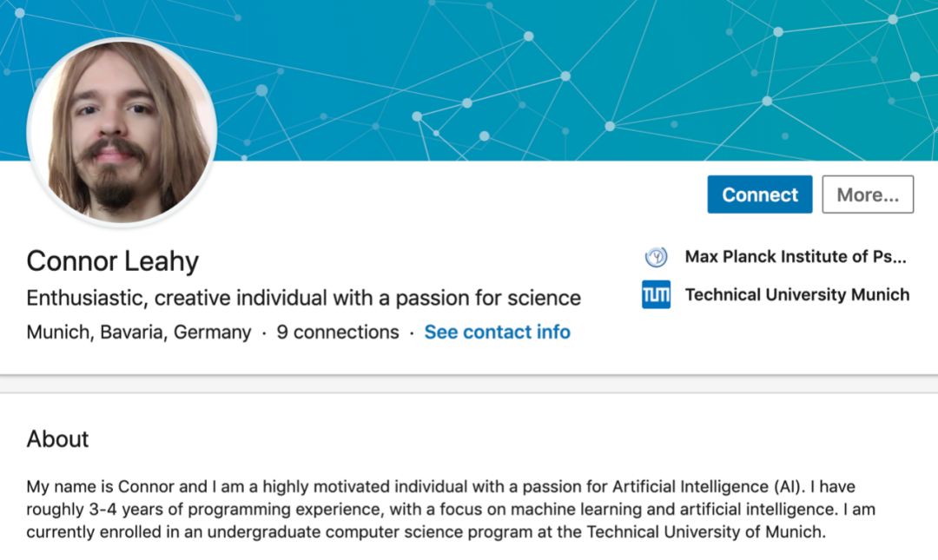
Task: Click the Max Planck Institute logo icon
Action: click(x=656, y=257)
